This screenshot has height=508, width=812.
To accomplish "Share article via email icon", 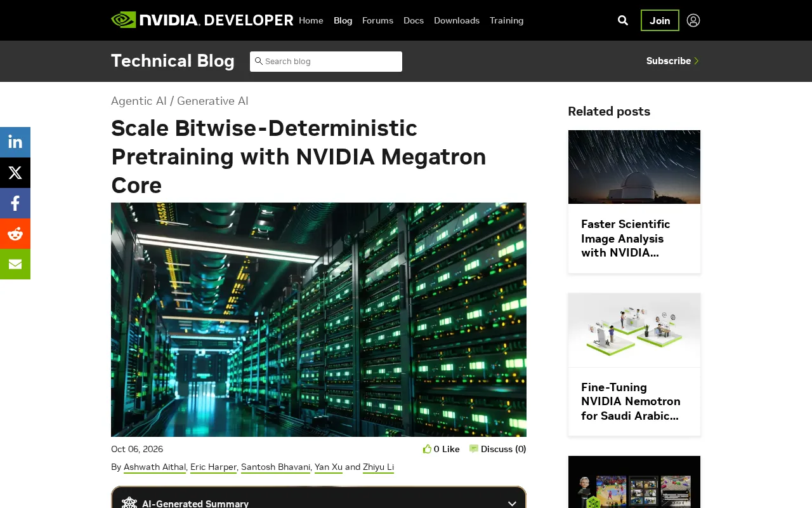I will point(15,264).
